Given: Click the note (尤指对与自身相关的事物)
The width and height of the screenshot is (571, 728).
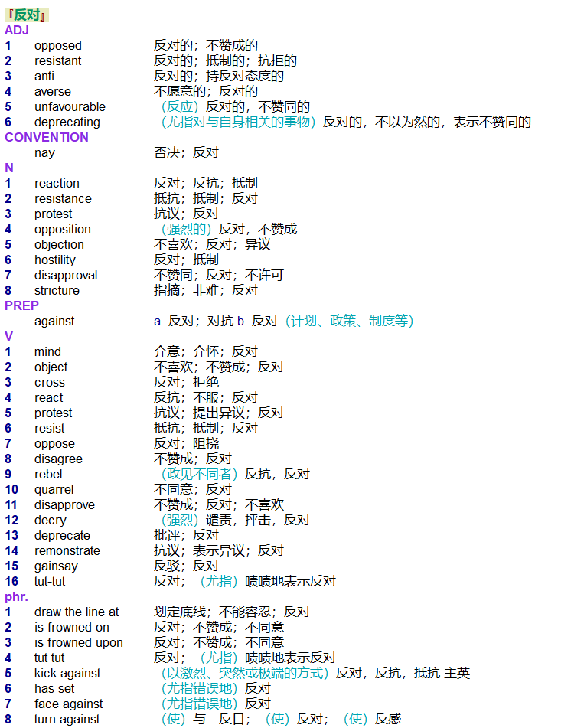Looking at the screenshot, I should coord(239,122).
